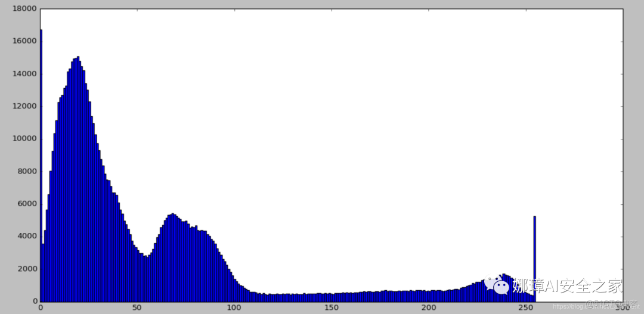Image resolution: width=644 pixels, height=314 pixels.
Task: Select the tallest bar at intensity 0
Action: pyautogui.click(x=41, y=166)
